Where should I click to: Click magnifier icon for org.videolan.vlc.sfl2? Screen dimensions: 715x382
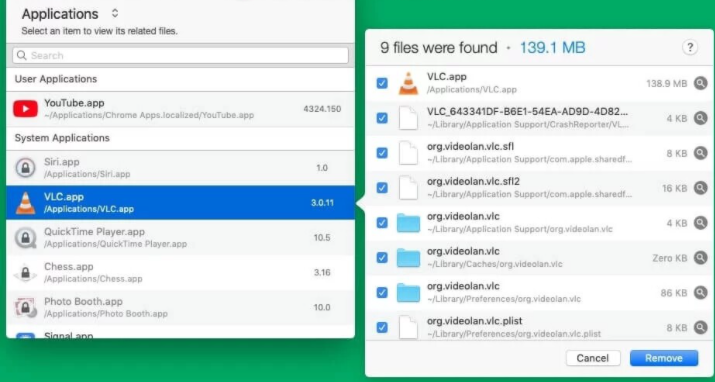[x=700, y=188]
